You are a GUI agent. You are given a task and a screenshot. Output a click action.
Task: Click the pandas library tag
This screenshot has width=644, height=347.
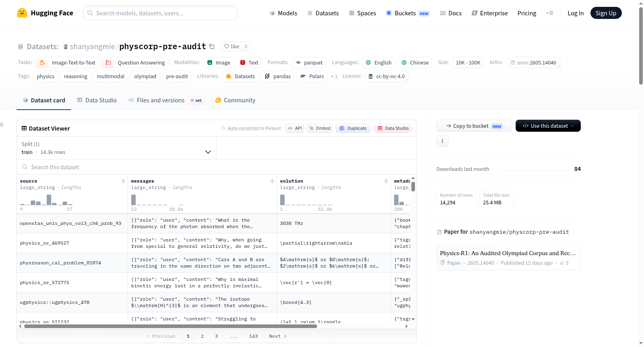tap(278, 76)
